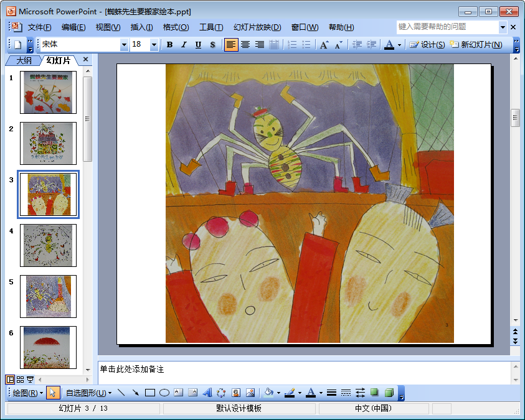The height and width of the screenshot is (420, 525).
Task: Expand the line color dropdown arrow
Action: point(300,393)
